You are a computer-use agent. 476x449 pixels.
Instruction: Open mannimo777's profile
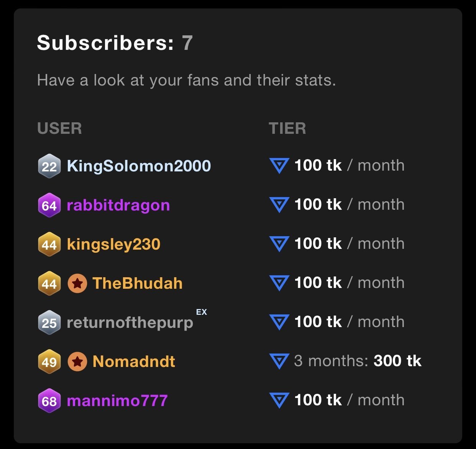(117, 401)
